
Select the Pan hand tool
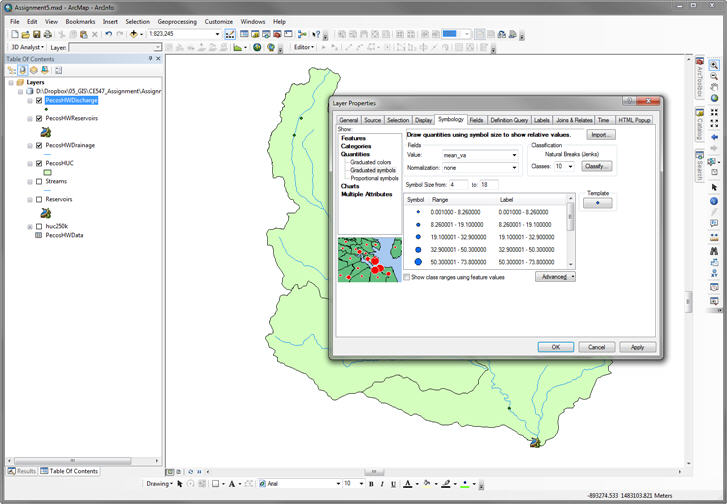714,87
